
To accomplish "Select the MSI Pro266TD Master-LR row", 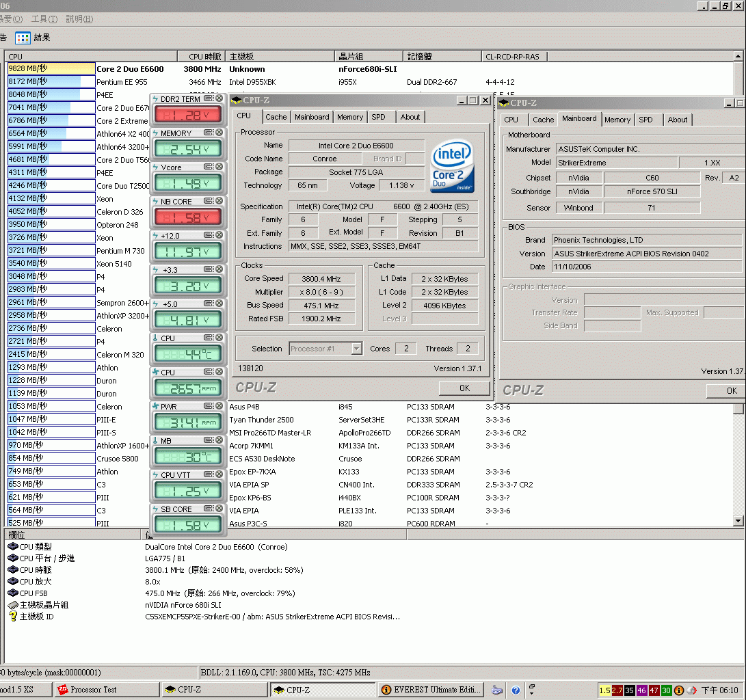I will tap(371, 433).
